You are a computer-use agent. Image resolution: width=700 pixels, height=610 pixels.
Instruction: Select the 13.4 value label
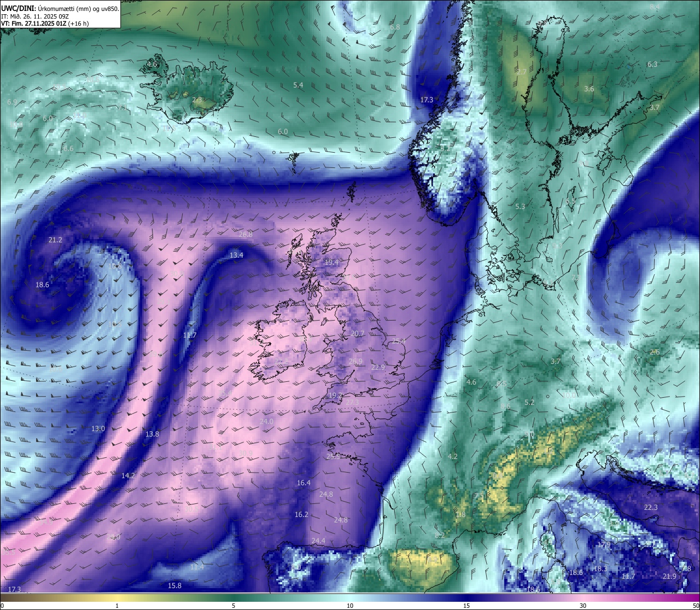[x=236, y=255]
